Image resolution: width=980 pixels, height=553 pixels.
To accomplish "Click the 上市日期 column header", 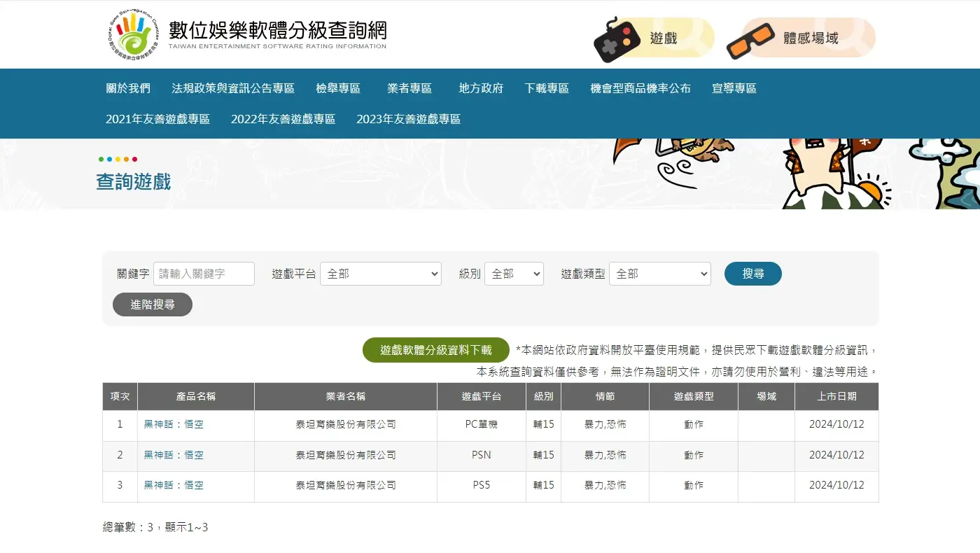I will [836, 396].
